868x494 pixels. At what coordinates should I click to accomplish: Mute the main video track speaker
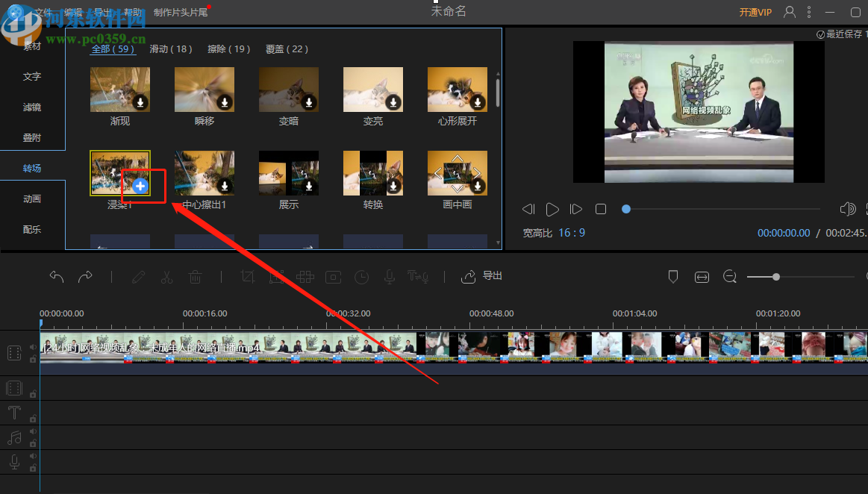click(x=34, y=348)
